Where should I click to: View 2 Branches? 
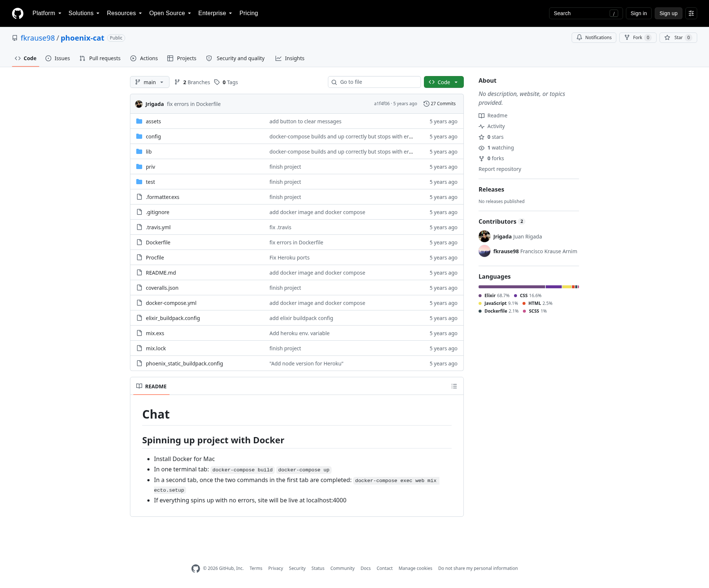(x=192, y=82)
